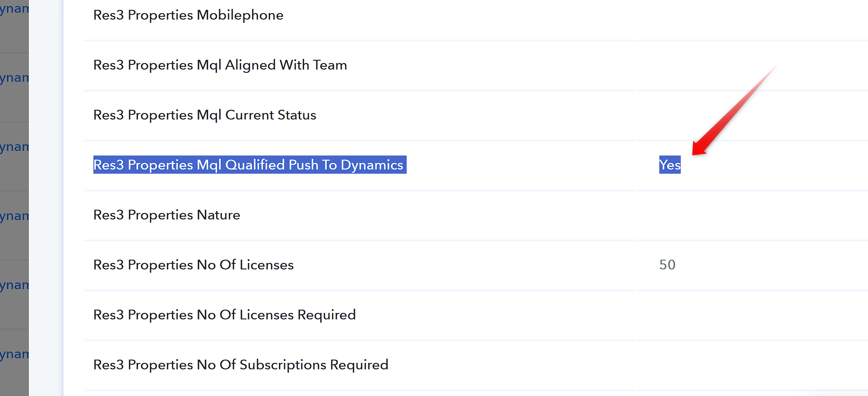Open the bottom partially hidden left-strip link
This screenshot has width=868, height=396.
pos(14,354)
